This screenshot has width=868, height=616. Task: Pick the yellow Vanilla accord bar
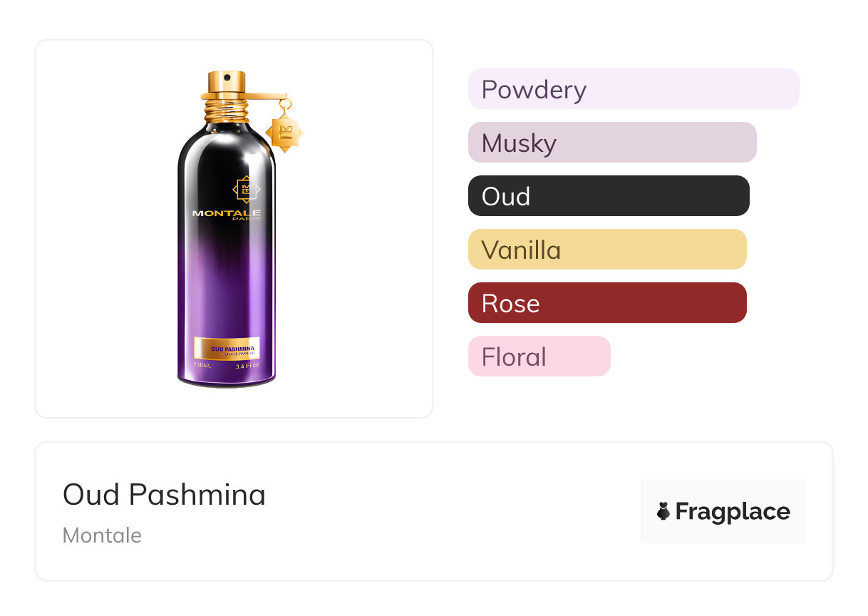tap(606, 250)
